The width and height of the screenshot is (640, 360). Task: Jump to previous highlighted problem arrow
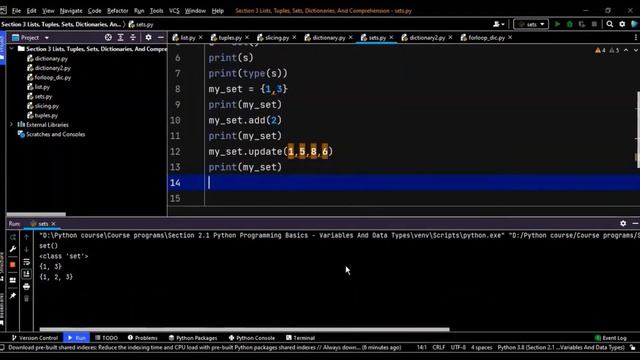click(626, 50)
